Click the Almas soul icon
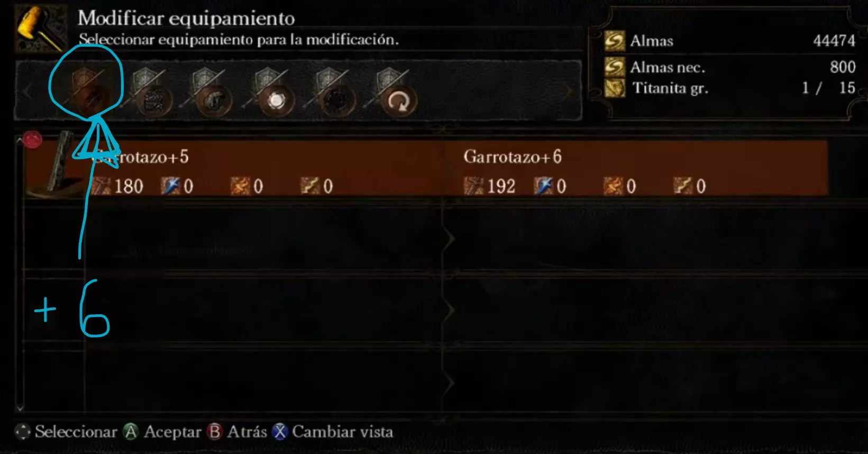Image resolution: width=868 pixels, height=454 pixels. click(614, 41)
